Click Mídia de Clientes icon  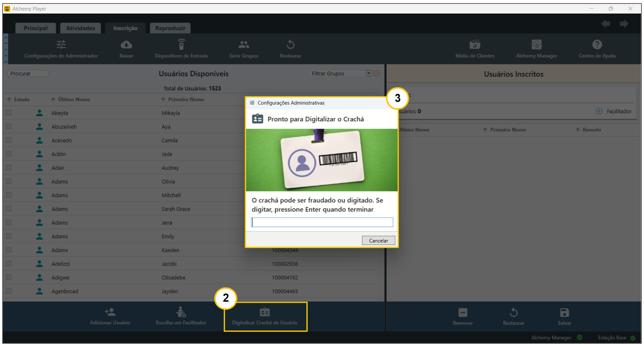point(475,45)
